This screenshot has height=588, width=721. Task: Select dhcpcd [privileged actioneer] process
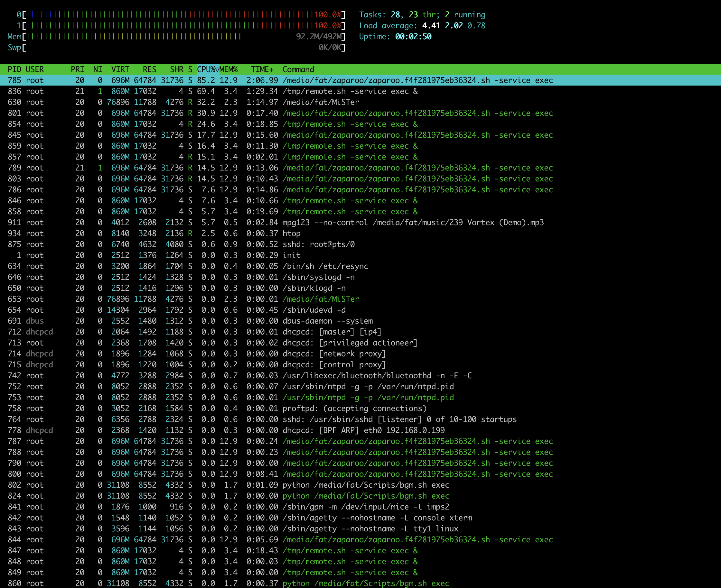(x=360, y=343)
